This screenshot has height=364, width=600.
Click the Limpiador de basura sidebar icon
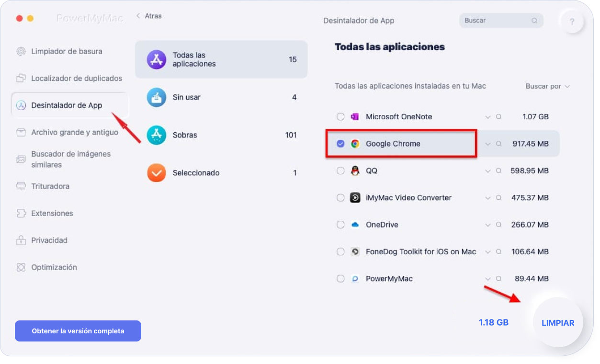[x=21, y=52]
